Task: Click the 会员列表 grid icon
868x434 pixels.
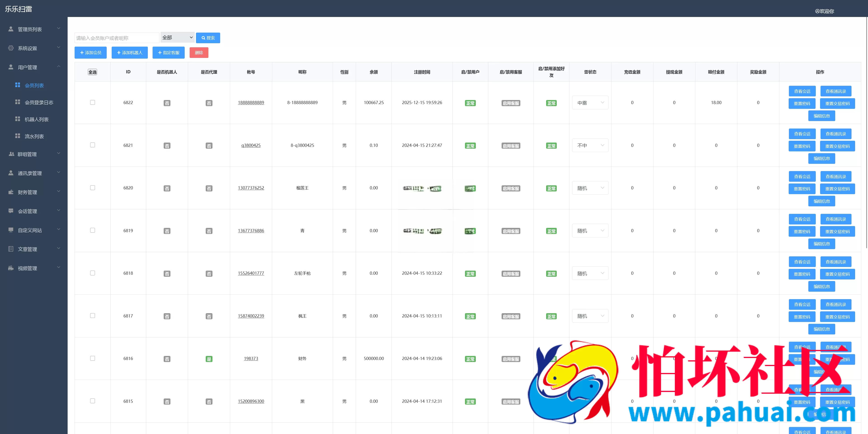Action: coord(18,85)
